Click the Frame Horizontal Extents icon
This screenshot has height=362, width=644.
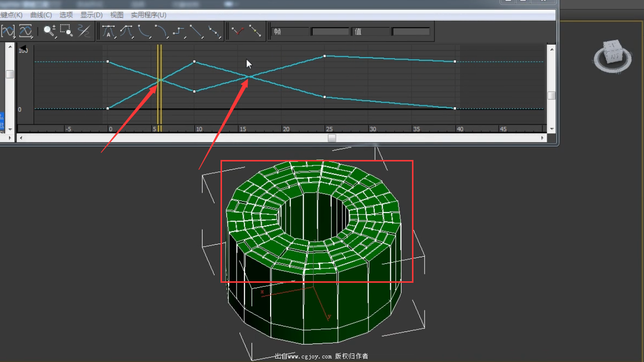click(x=8, y=31)
